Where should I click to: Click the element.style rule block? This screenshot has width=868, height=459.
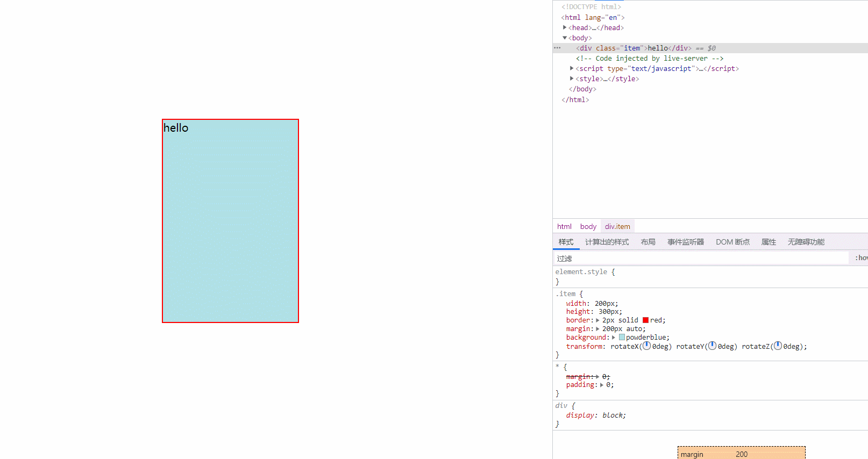710,276
